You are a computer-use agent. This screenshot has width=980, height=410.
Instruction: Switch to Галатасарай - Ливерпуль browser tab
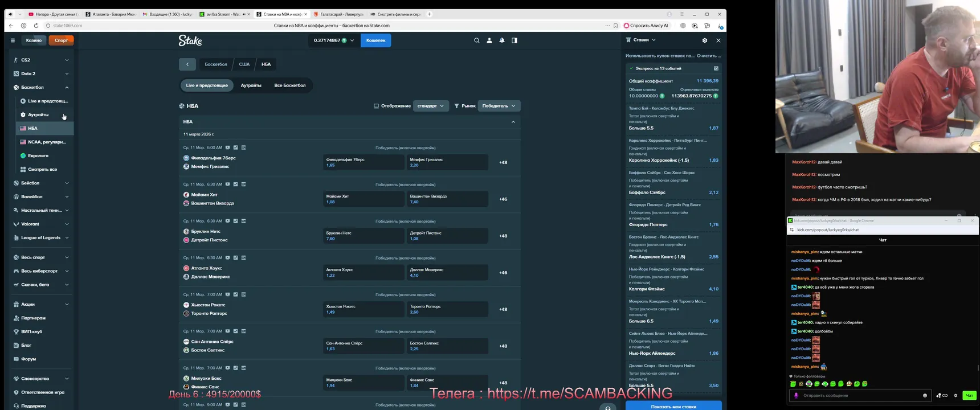(x=338, y=14)
